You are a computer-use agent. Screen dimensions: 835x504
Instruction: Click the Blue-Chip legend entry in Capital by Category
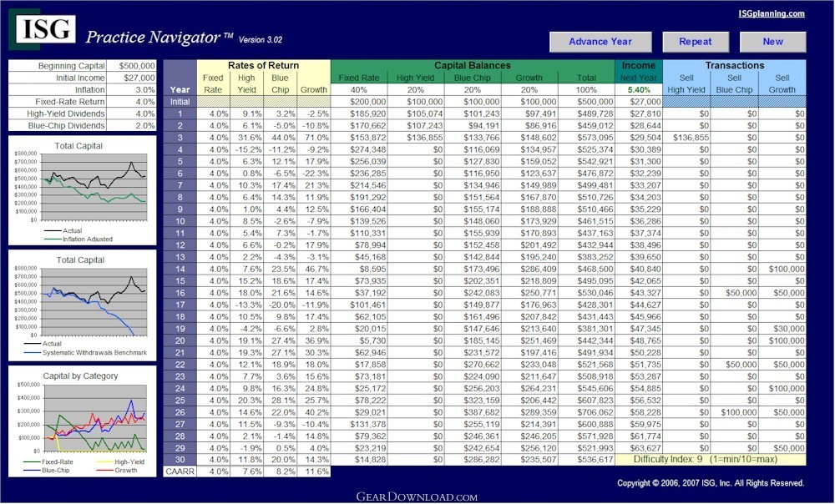[x=48, y=471]
